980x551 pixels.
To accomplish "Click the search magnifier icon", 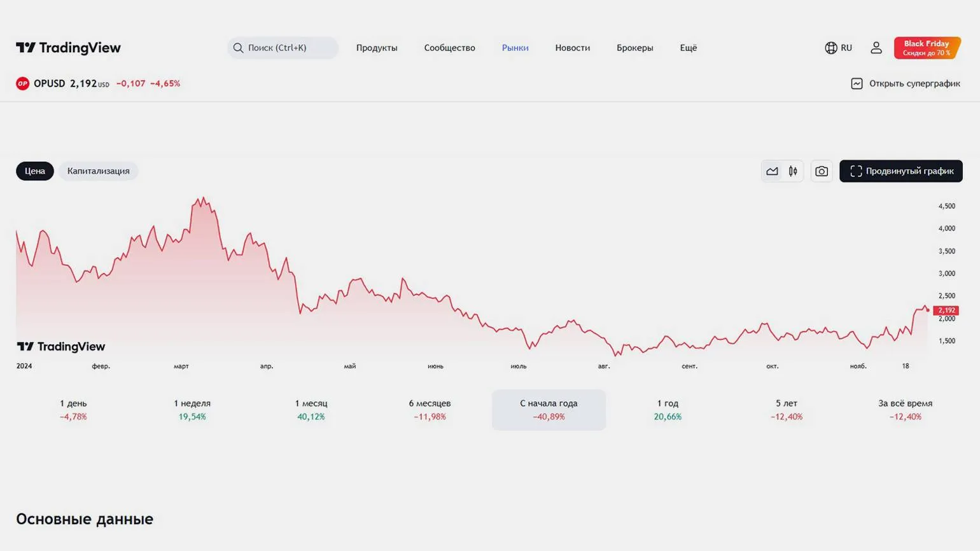I will [238, 48].
